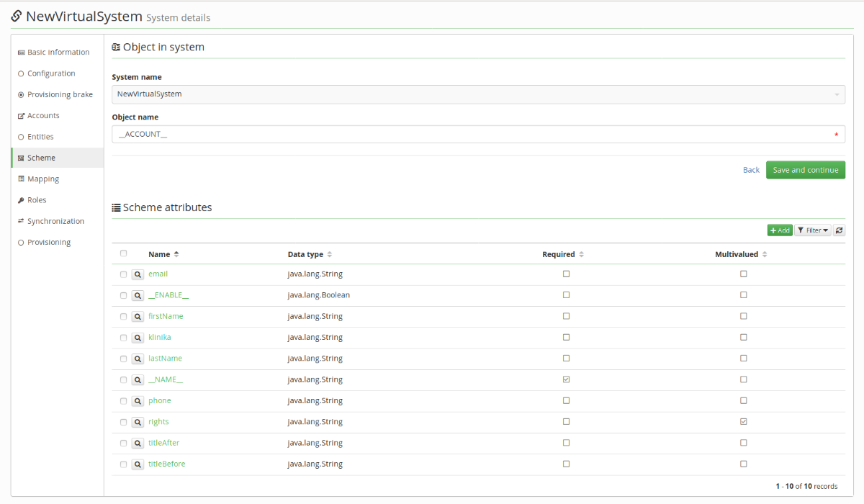Click the Object name input field
The height and width of the screenshot is (504, 864).
tap(479, 135)
